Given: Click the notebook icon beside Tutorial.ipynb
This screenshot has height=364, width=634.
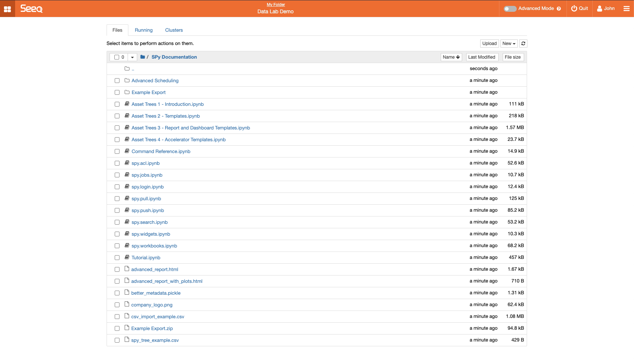Looking at the screenshot, I should pyautogui.click(x=127, y=257).
